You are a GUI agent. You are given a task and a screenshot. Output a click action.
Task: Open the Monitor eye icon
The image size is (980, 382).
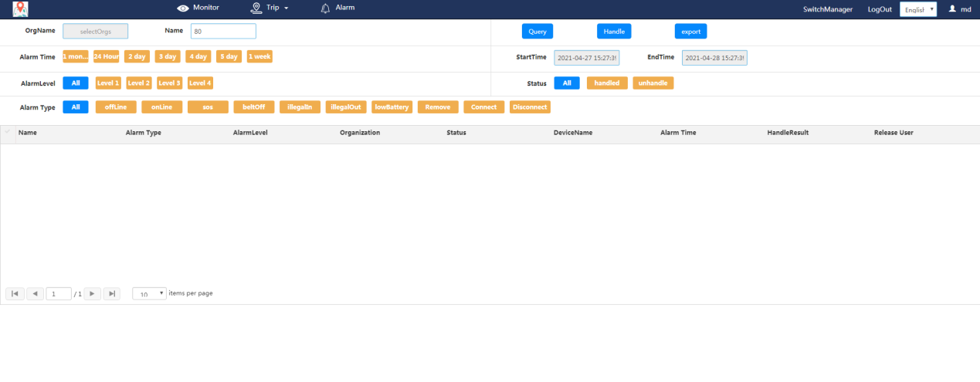pos(183,8)
